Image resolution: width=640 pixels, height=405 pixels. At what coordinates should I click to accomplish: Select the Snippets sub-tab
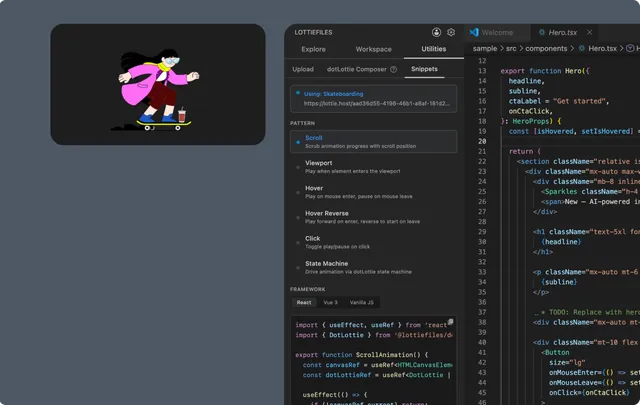pos(424,69)
